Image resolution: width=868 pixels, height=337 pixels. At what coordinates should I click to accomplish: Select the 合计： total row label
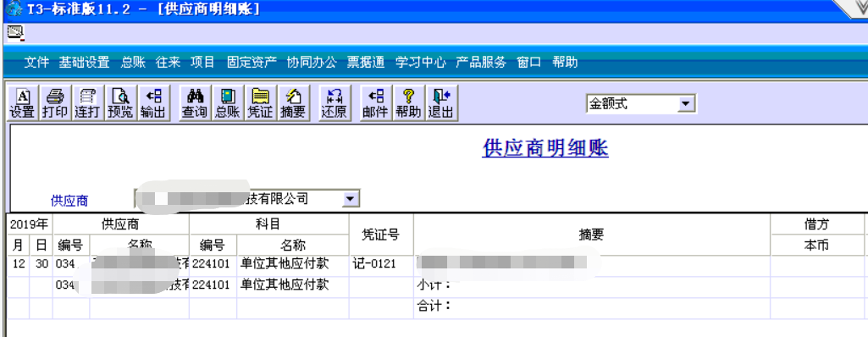coord(434,305)
